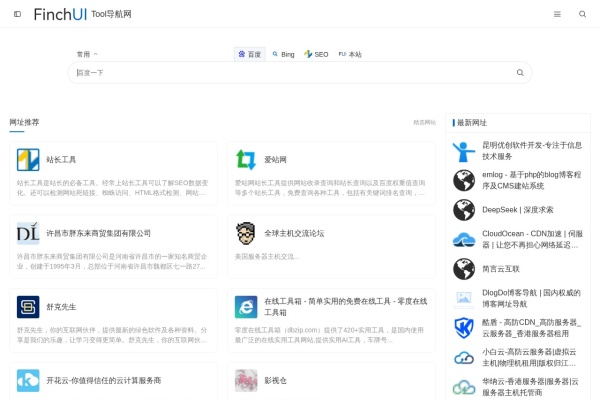Click the 全球主机交流论坛 avatar icon
Screen dimensions: 600x400
[x=246, y=233]
